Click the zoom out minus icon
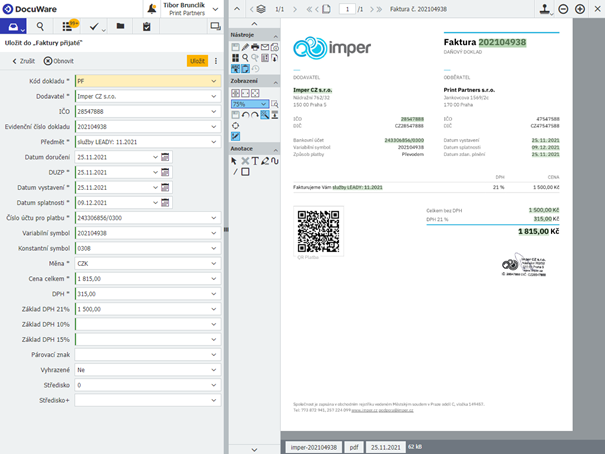The height and width of the screenshot is (454, 605). 563,9
